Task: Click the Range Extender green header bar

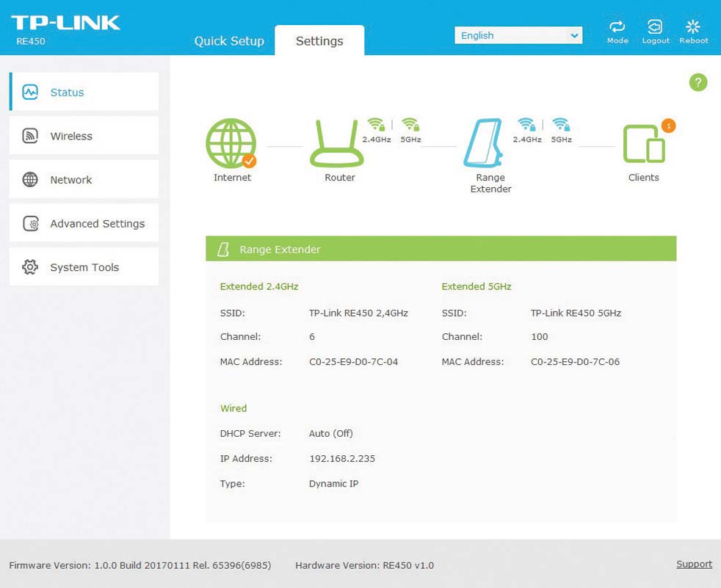Action: pos(441,249)
